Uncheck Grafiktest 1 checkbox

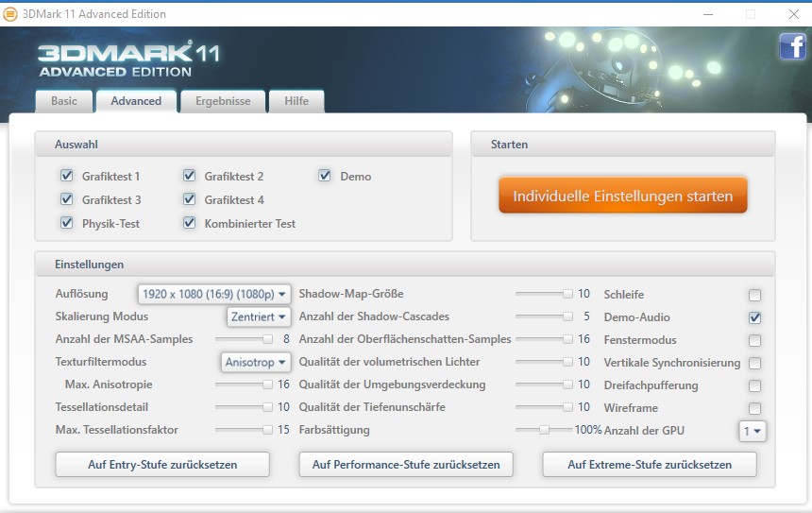[67, 176]
